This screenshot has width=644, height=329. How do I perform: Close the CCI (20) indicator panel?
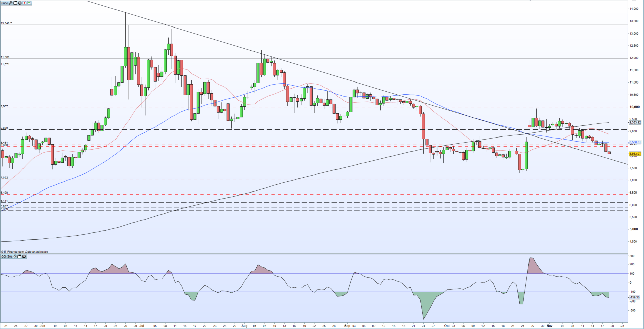click(24, 256)
